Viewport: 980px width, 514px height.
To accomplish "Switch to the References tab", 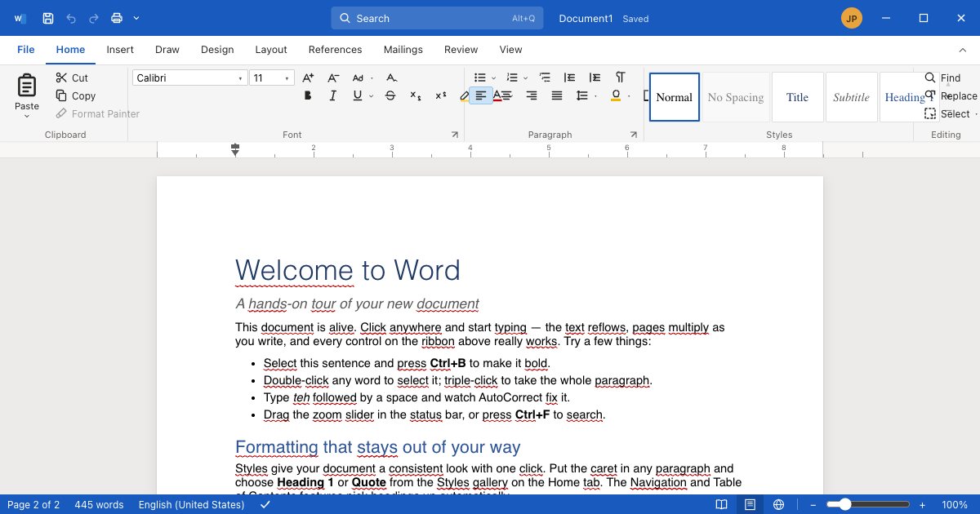I will pyautogui.click(x=335, y=50).
